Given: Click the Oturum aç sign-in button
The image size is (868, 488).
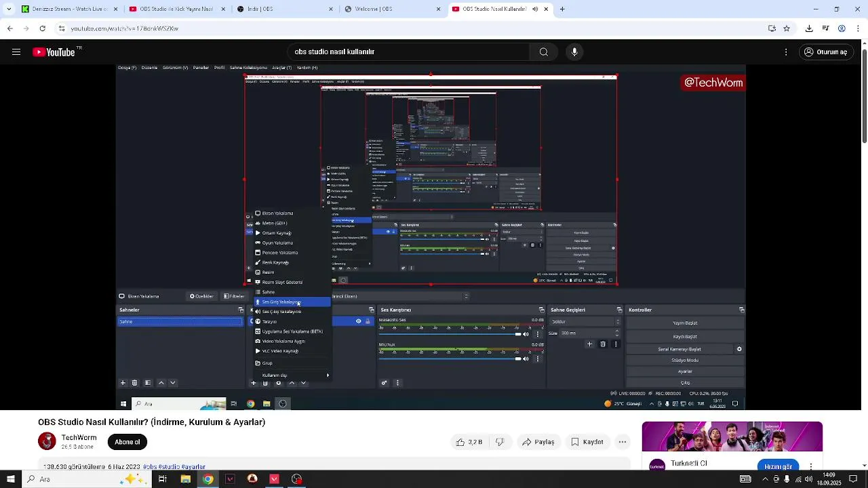Looking at the screenshot, I should [825, 52].
